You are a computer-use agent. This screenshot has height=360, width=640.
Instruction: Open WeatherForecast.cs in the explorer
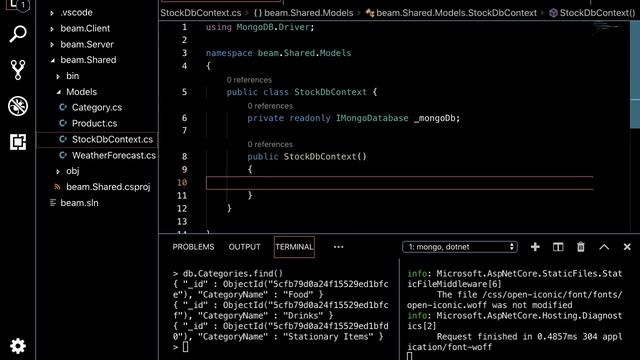pyautogui.click(x=114, y=155)
